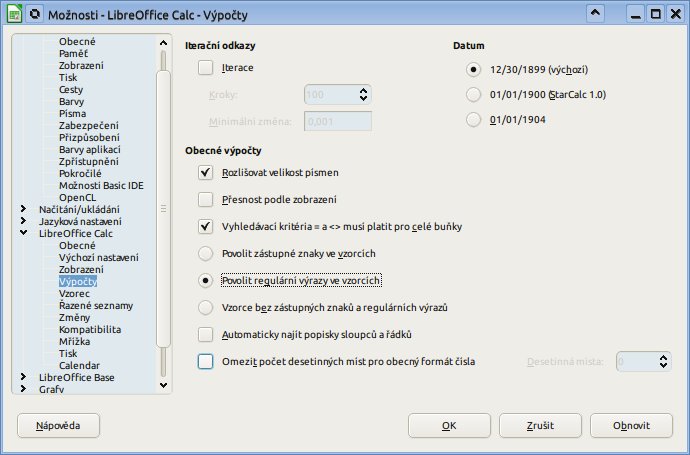The image size is (690, 455).
Task: Click scroll down arrow of options tree
Action: 163,385
